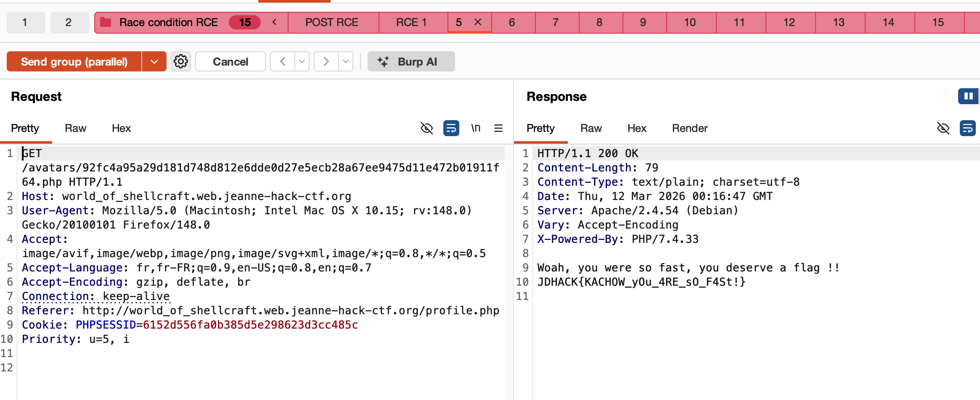
Task: Toggle line wrap in Request editor
Action: click(x=451, y=128)
